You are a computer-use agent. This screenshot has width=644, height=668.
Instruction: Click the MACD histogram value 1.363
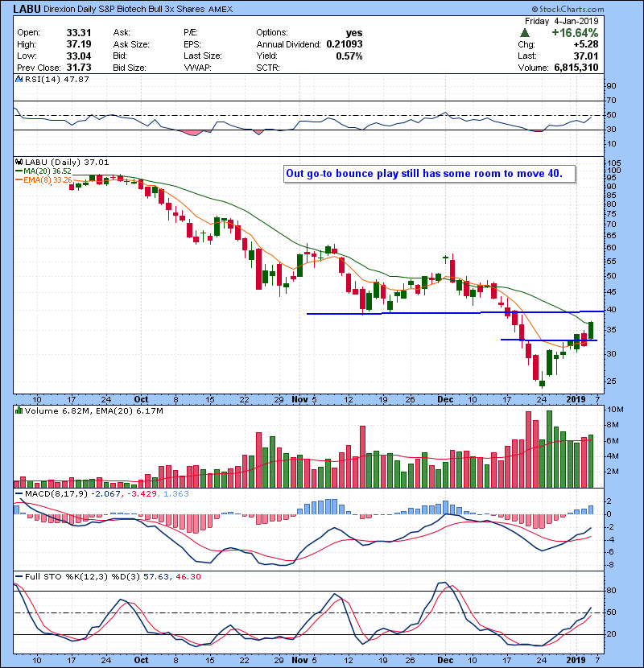pyautogui.click(x=176, y=494)
